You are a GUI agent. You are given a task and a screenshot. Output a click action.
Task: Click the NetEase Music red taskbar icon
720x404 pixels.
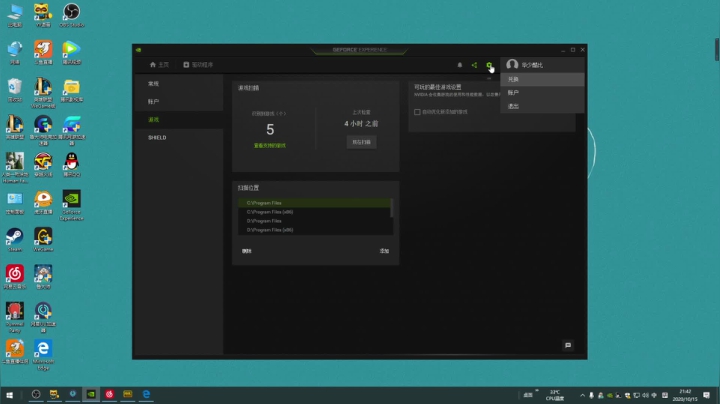109,394
